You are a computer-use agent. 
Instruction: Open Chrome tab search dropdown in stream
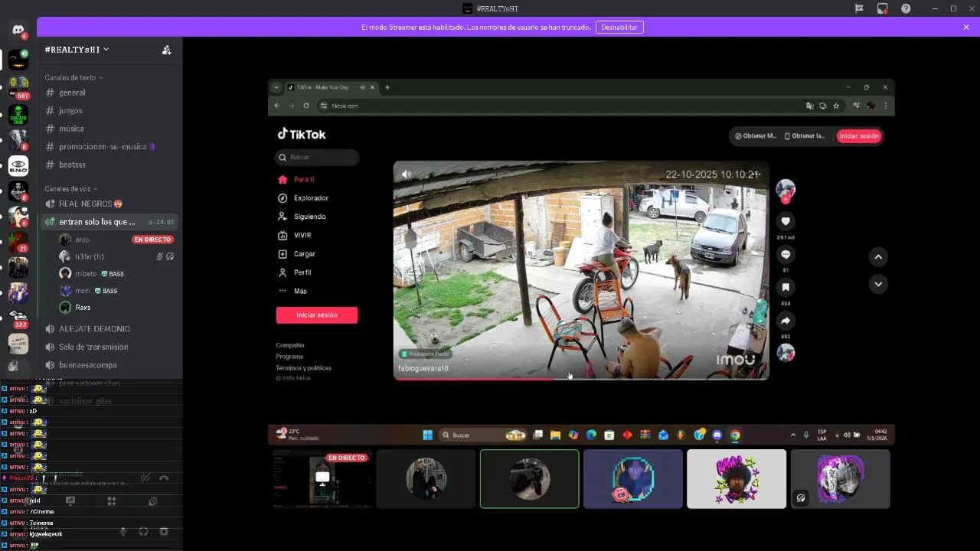click(276, 87)
